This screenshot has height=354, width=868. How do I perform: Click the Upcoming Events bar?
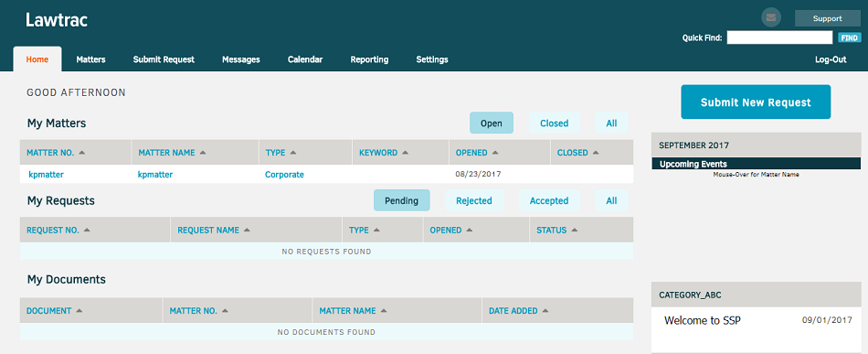757,164
